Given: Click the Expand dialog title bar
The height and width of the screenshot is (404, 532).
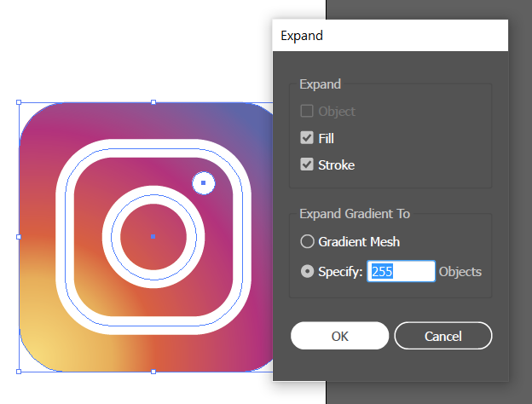Looking at the screenshot, I should coord(390,36).
